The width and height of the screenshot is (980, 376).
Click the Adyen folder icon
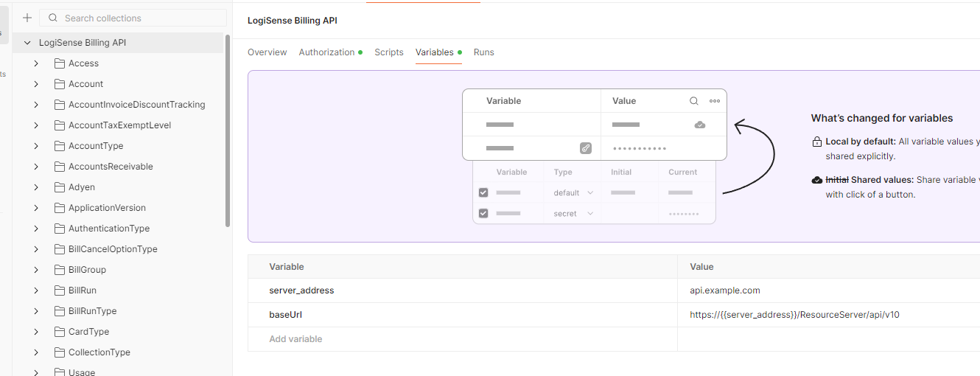(x=60, y=187)
